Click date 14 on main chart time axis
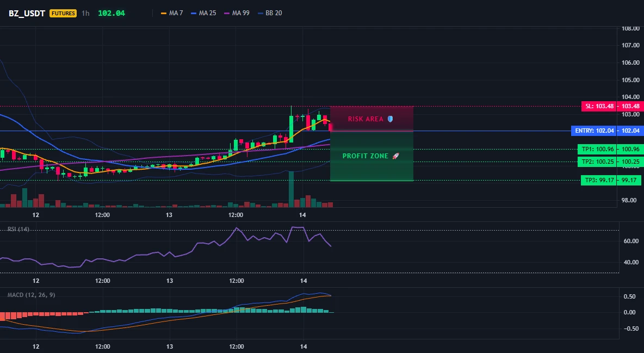Image resolution: width=644 pixels, height=353 pixels. pyautogui.click(x=303, y=215)
